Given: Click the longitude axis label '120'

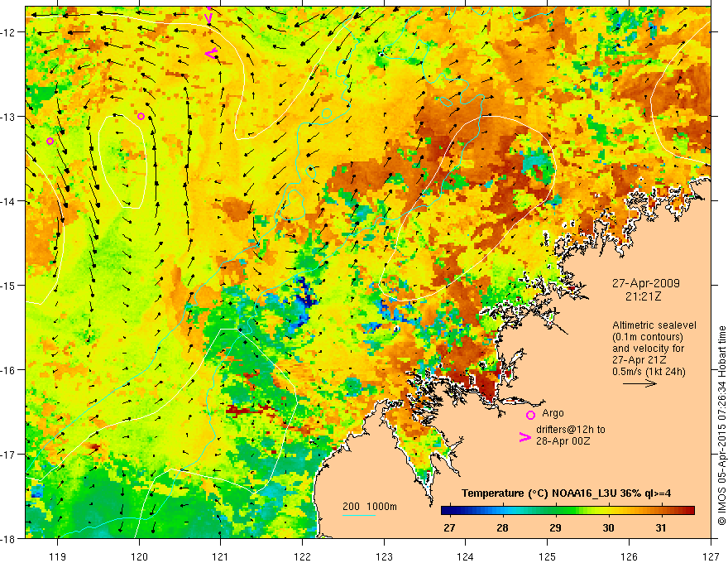Looking at the screenshot, I should click(139, 556).
